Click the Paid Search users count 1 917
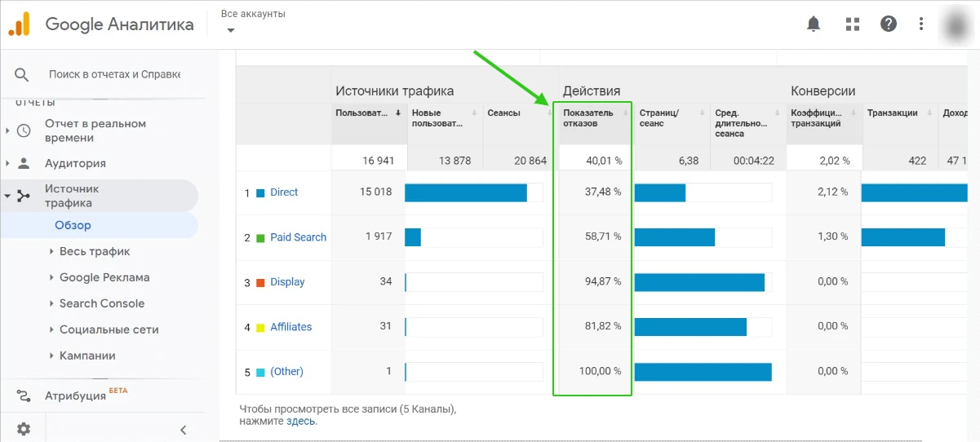The image size is (980, 442). point(379,237)
